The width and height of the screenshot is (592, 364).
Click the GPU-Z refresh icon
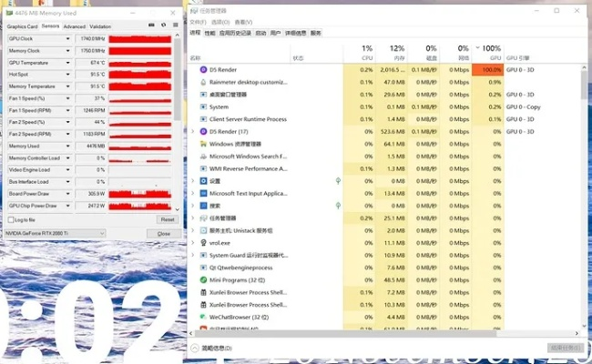point(163,27)
